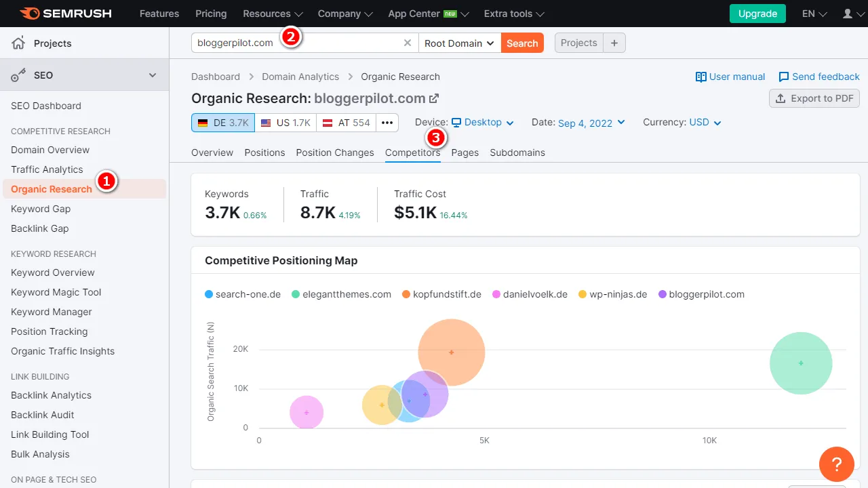This screenshot has width=868, height=488.
Task: Select the US 1.7K database
Action: click(285, 123)
